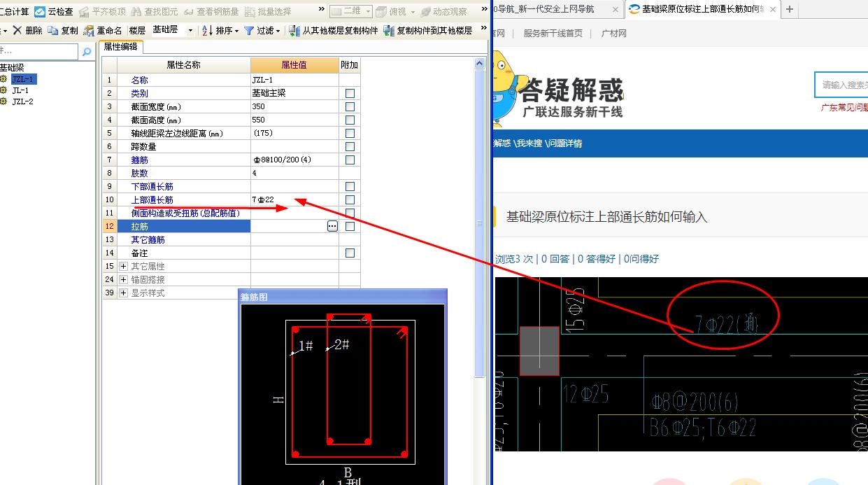
Task: Select JZL-1 in the component tree
Action: click(x=23, y=79)
